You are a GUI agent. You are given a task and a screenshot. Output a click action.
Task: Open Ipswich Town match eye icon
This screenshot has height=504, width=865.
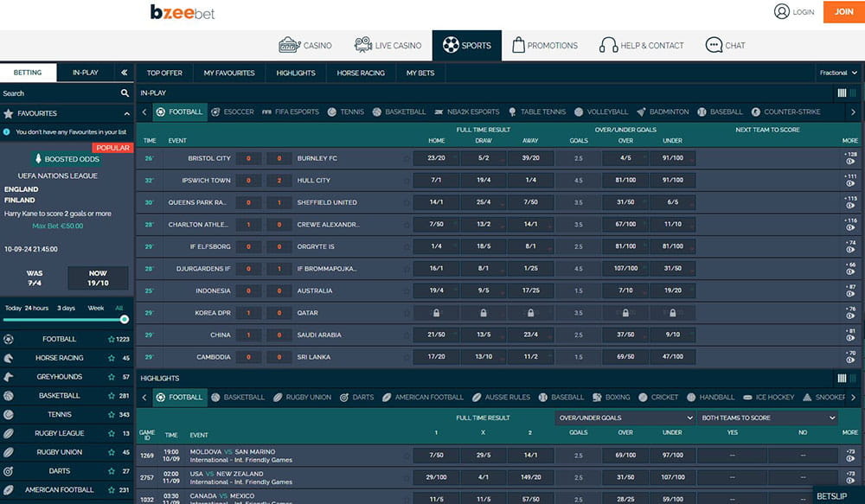point(850,183)
